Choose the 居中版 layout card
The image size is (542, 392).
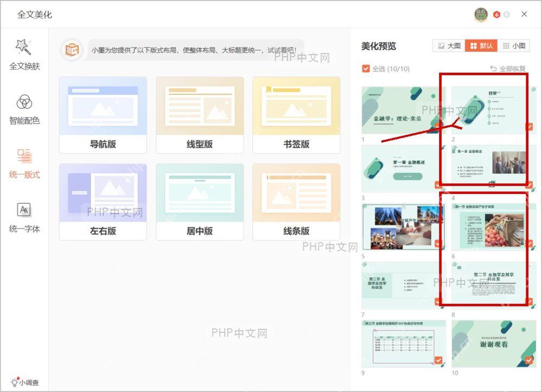pyautogui.click(x=200, y=202)
